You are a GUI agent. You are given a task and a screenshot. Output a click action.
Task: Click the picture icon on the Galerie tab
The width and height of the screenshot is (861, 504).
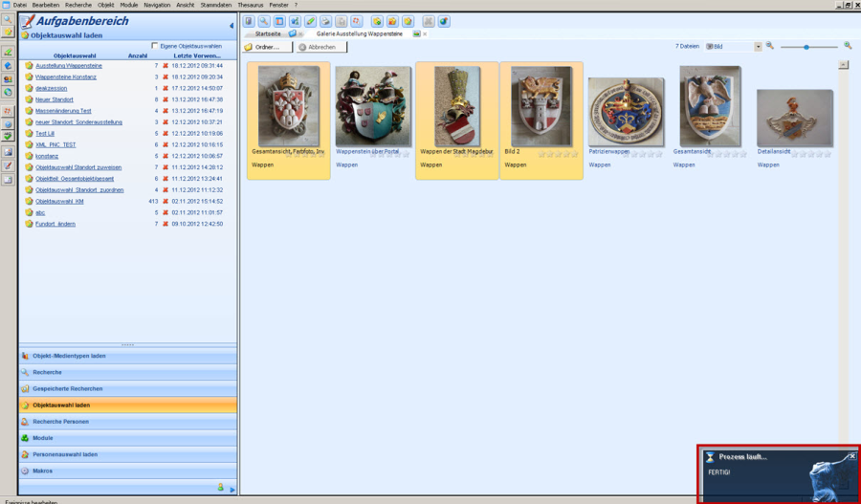(x=417, y=33)
